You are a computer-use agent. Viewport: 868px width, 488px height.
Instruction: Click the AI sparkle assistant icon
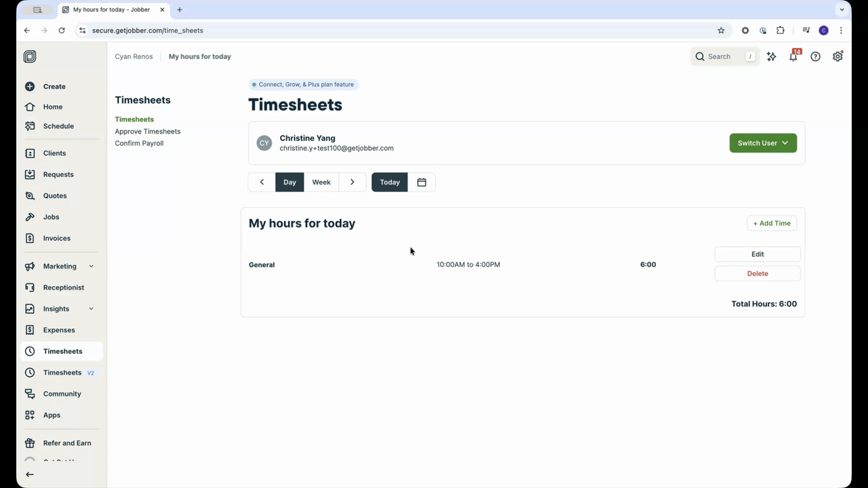click(771, 57)
